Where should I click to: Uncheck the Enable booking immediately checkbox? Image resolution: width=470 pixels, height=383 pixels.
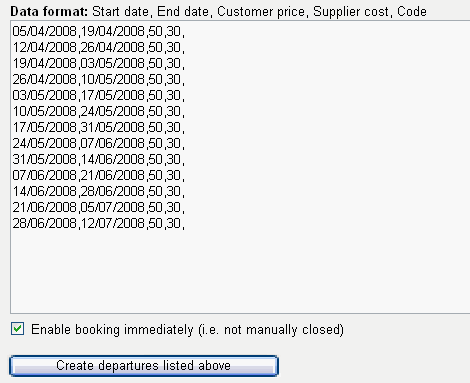(x=17, y=329)
